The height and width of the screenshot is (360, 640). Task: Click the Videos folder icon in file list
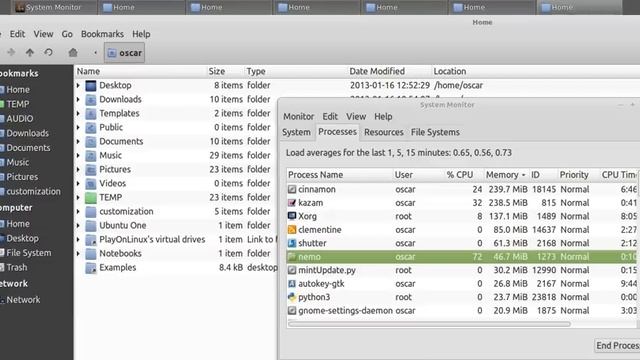pos(91,184)
